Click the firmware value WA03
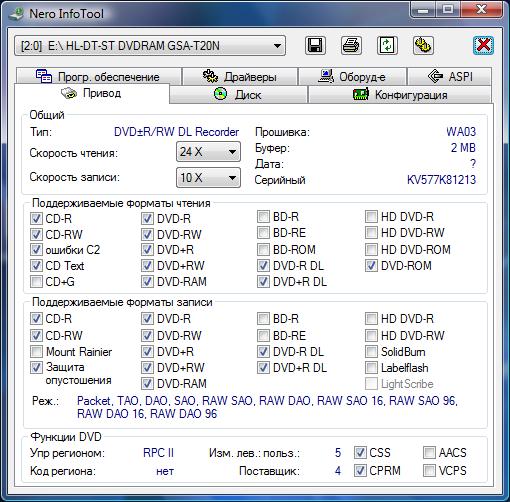 (x=461, y=132)
